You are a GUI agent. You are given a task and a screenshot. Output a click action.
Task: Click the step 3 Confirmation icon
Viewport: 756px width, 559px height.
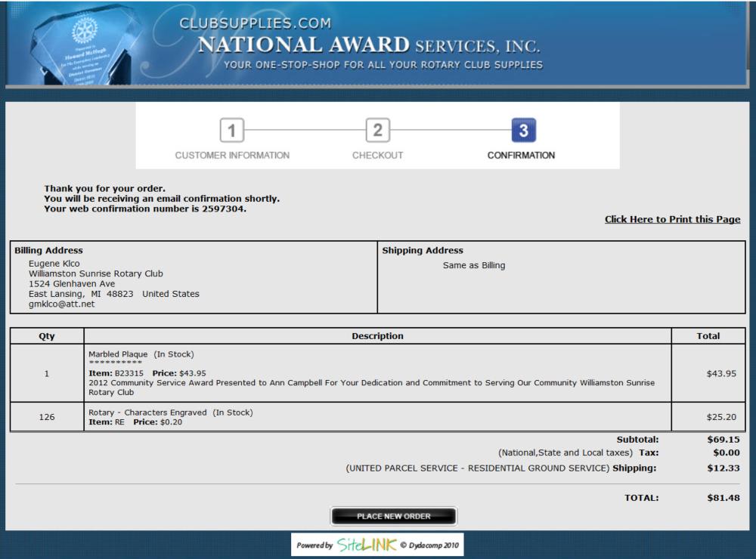point(524,130)
